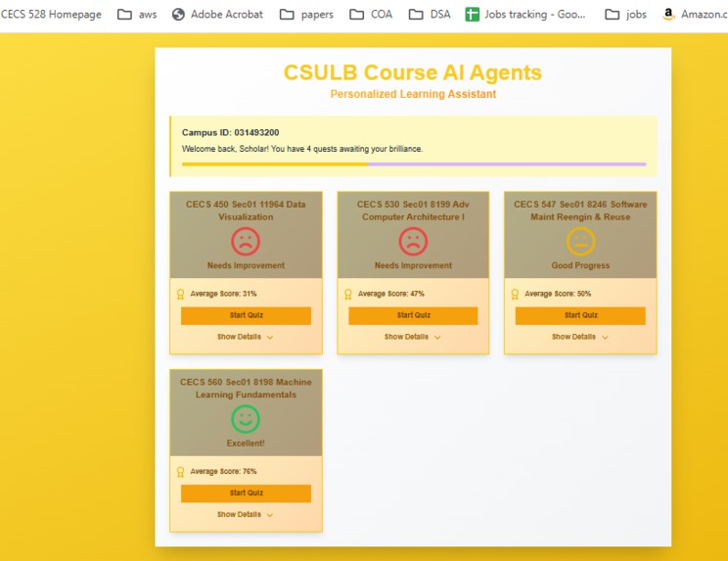Image resolution: width=728 pixels, height=561 pixels.
Task: Click the CECS 450 Sec01 11964 Data Visualization title
Action: 246,210
